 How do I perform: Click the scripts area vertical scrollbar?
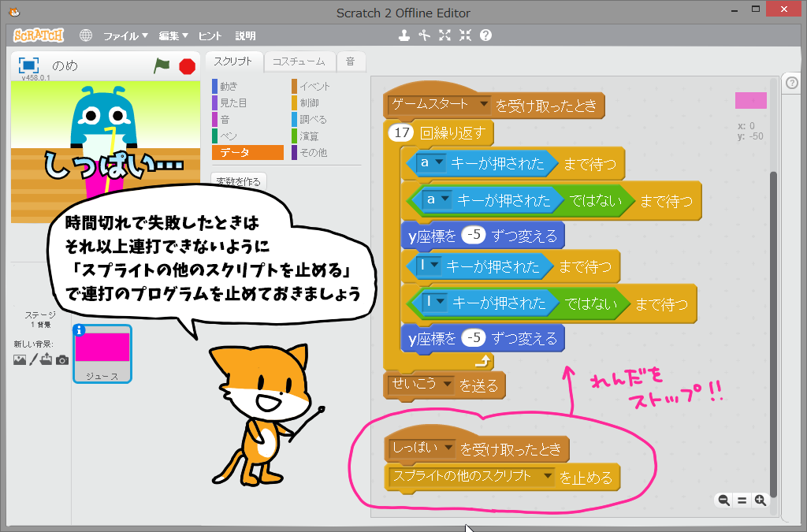click(773, 334)
